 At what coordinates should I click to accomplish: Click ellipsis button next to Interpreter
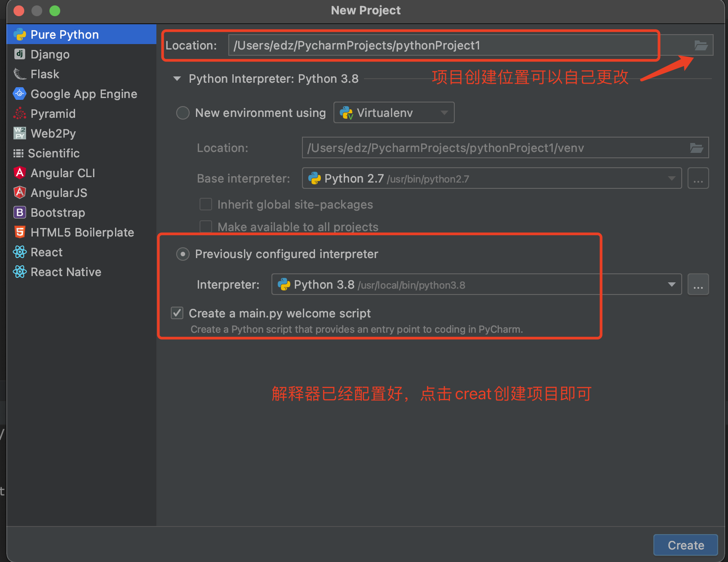pos(698,285)
